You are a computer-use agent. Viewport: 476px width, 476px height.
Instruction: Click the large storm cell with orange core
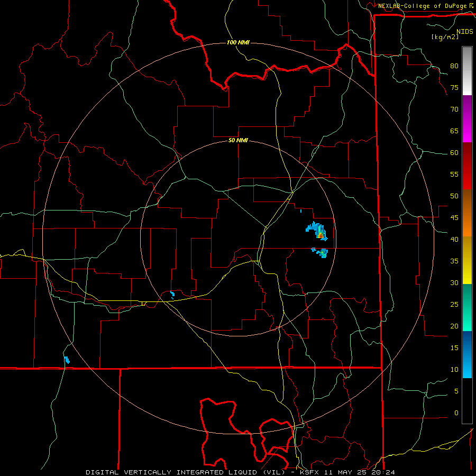317,231
